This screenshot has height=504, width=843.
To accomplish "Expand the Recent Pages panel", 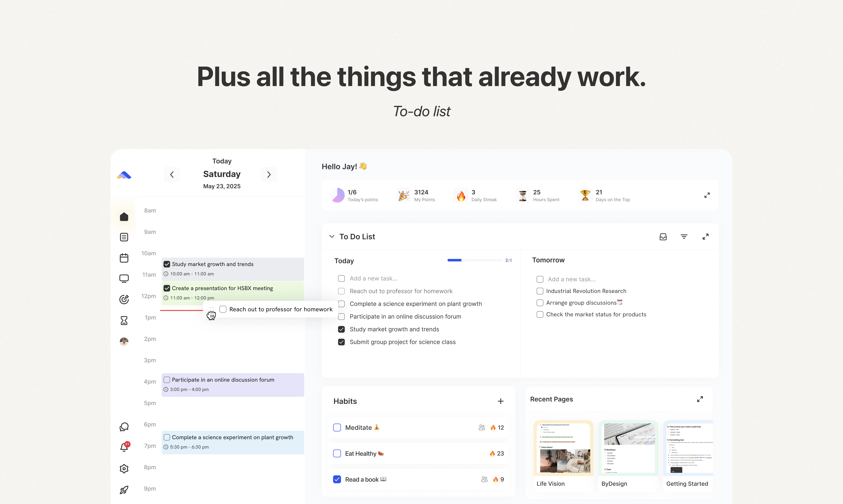I will point(700,399).
